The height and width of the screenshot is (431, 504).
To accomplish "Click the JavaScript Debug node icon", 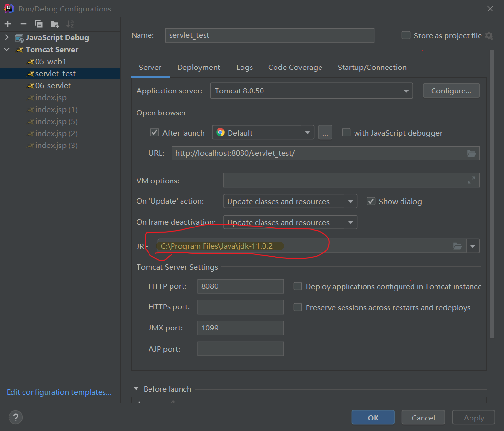I will click(x=19, y=38).
